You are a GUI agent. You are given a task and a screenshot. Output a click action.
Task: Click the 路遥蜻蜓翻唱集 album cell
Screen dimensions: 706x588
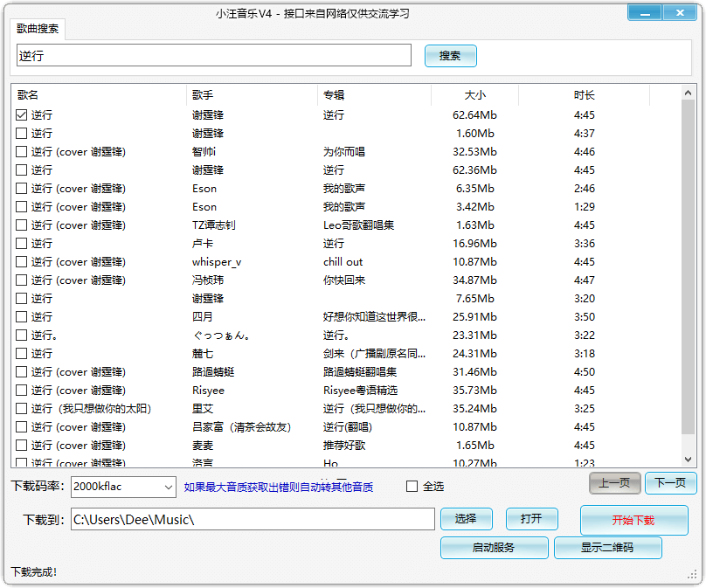pyautogui.click(x=360, y=372)
